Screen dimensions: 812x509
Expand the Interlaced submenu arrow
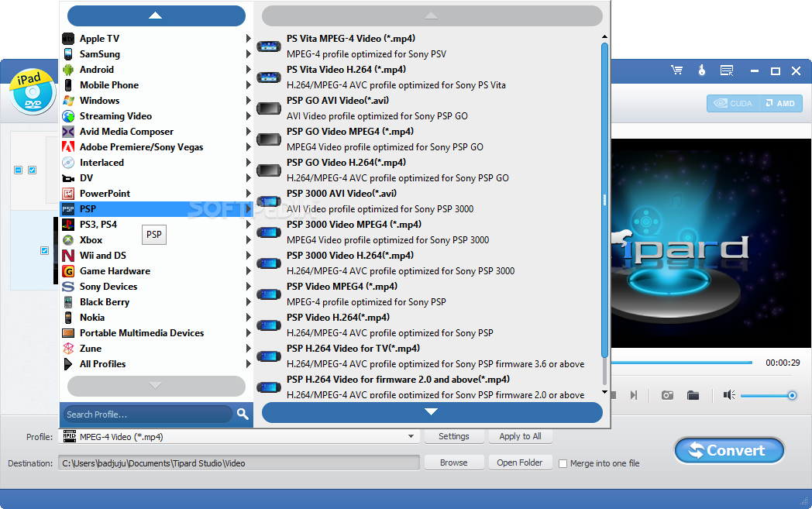tap(248, 163)
